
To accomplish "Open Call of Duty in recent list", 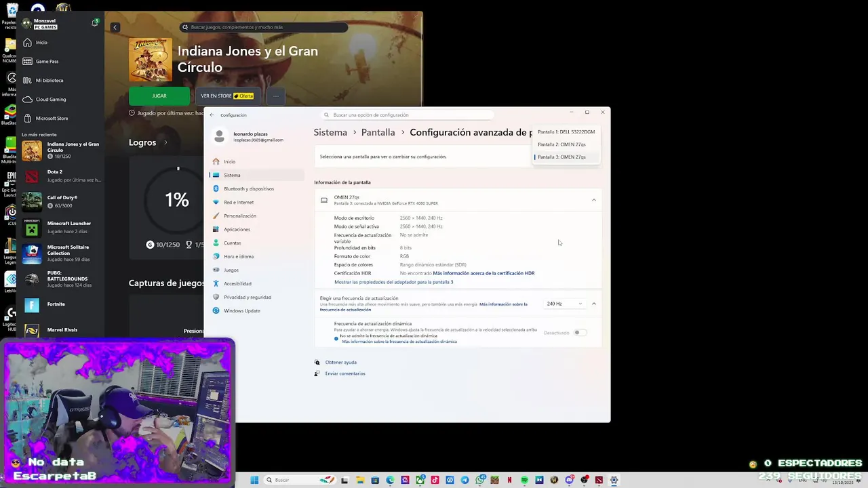I will point(62,202).
